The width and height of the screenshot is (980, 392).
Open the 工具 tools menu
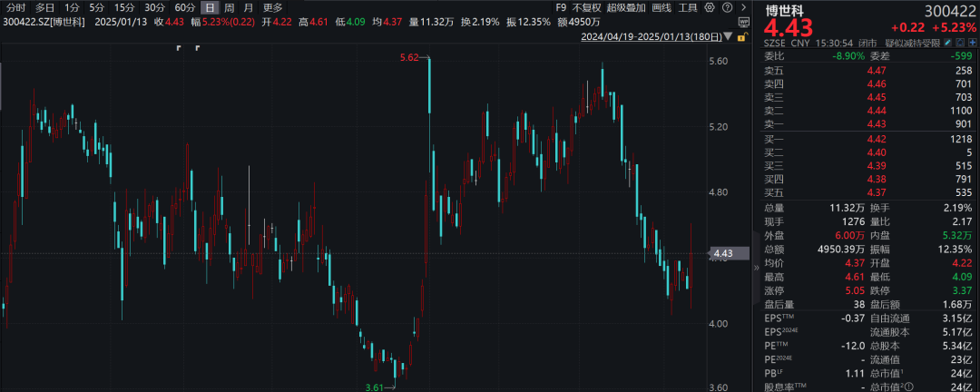(x=688, y=7)
